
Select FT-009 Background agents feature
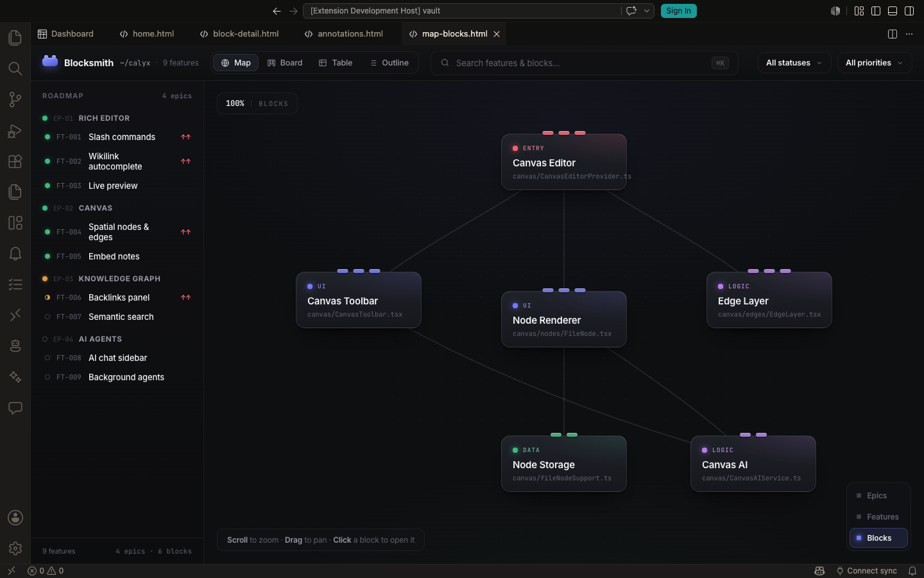click(117, 377)
